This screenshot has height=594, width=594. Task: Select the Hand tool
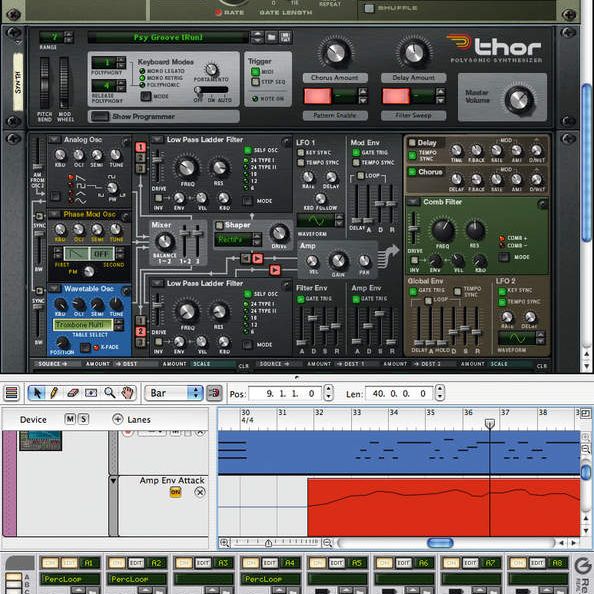pos(128,393)
